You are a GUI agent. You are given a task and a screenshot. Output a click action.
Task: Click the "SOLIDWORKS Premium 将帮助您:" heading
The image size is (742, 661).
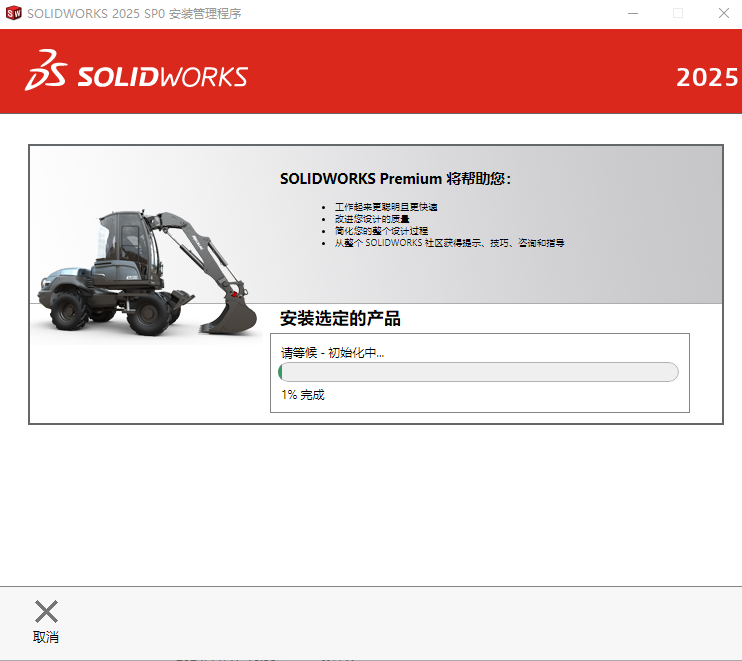(x=395, y=179)
